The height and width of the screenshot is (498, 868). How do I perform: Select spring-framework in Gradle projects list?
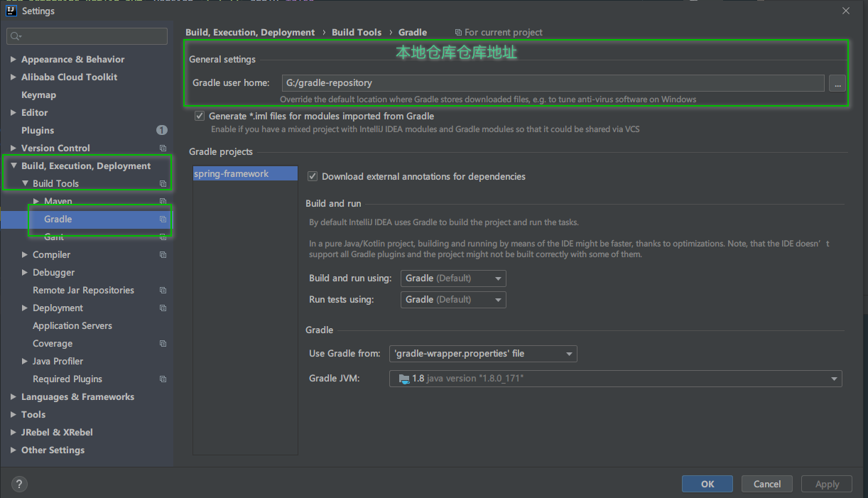(x=245, y=174)
